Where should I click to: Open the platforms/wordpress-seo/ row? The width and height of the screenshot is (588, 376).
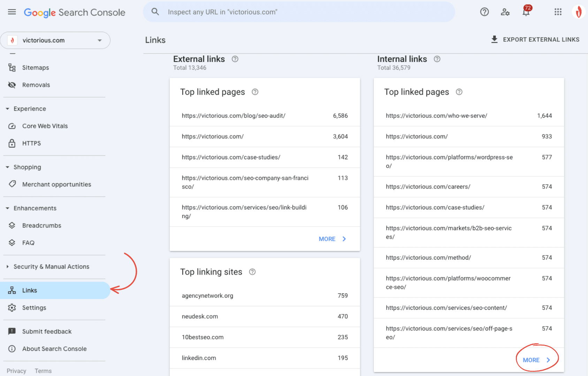(x=469, y=161)
